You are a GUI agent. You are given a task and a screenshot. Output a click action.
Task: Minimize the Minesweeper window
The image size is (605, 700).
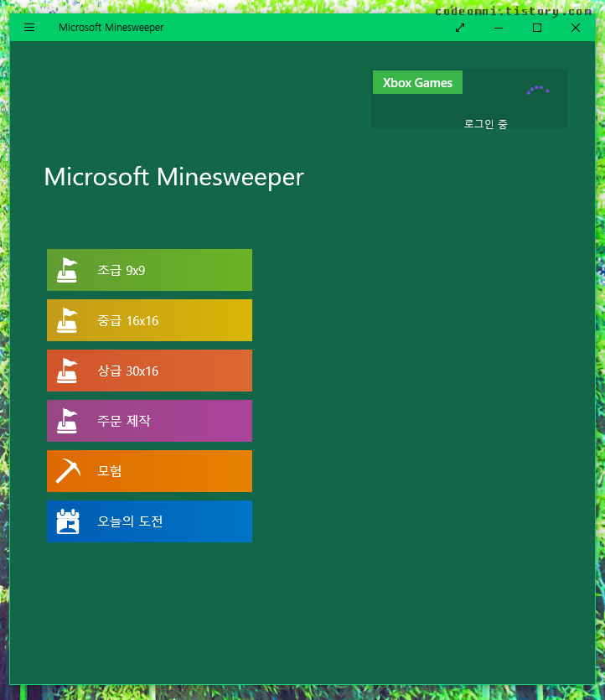(499, 28)
